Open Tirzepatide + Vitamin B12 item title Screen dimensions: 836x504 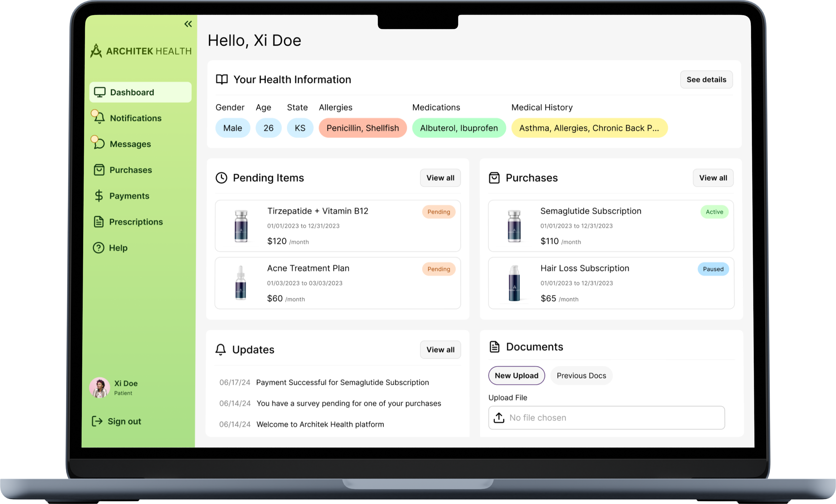tap(318, 211)
